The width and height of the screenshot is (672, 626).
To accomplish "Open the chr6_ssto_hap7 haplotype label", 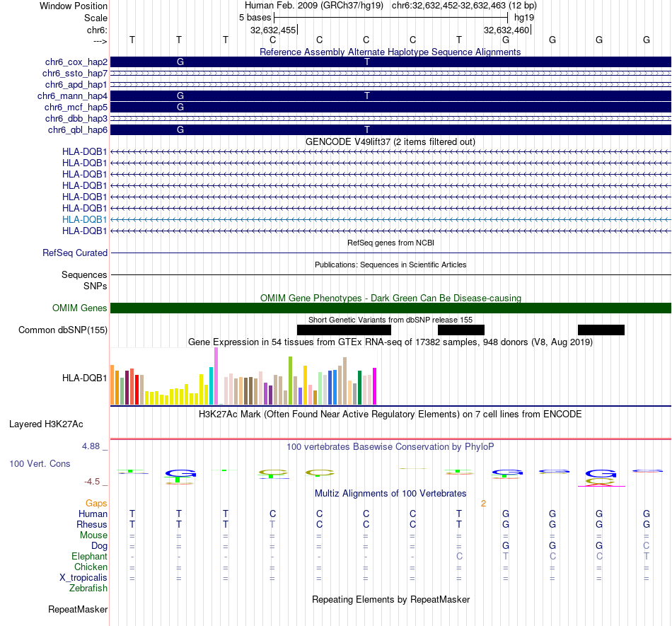I will coord(75,74).
